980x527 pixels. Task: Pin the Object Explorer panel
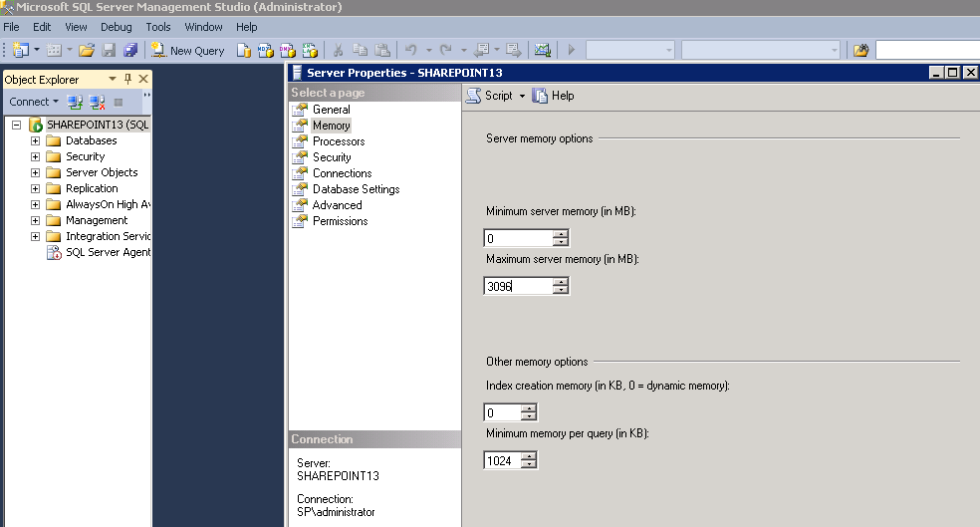pyautogui.click(x=128, y=79)
